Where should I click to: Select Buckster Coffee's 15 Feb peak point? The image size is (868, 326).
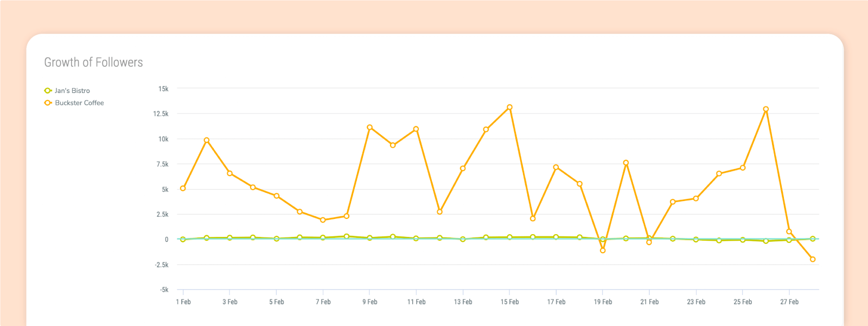click(x=509, y=108)
